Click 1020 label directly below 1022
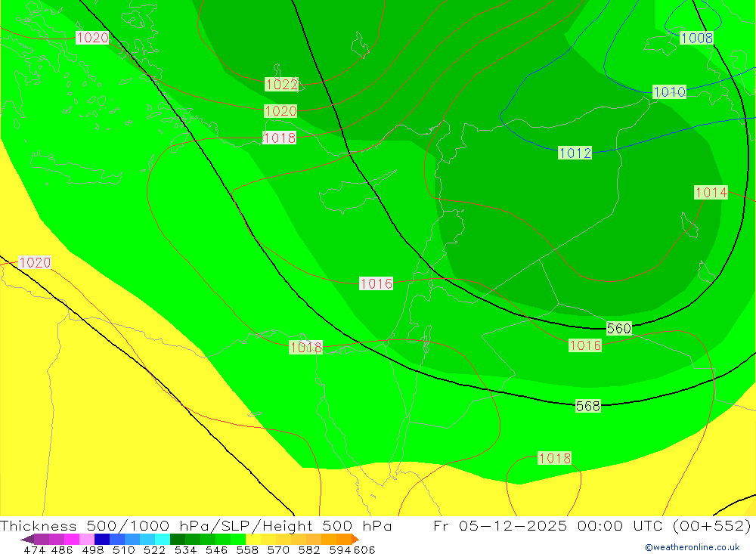The height and width of the screenshot is (554, 756). pos(280,111)
